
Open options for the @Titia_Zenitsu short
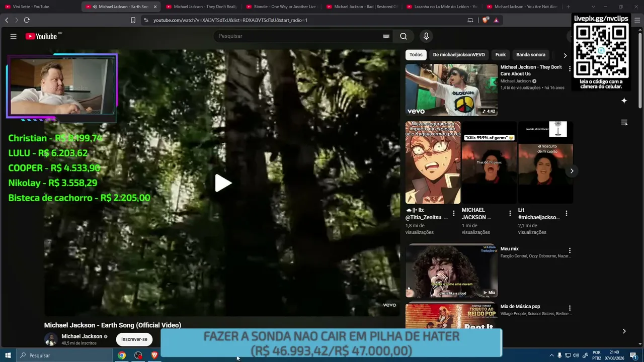[x=453, y=213]
